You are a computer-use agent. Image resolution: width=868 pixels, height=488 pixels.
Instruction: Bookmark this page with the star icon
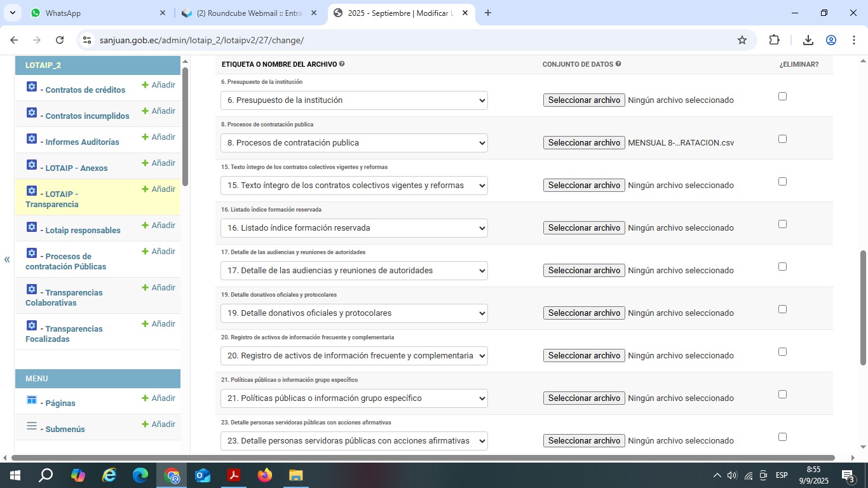[x=742, y=40]
